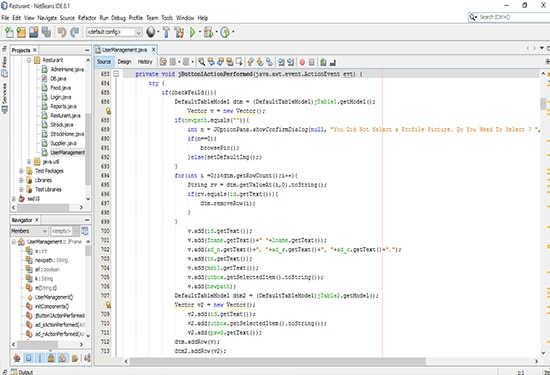Click the Profile Project toolbar icon
550x375 pixels.
click(x=225, y=32)
